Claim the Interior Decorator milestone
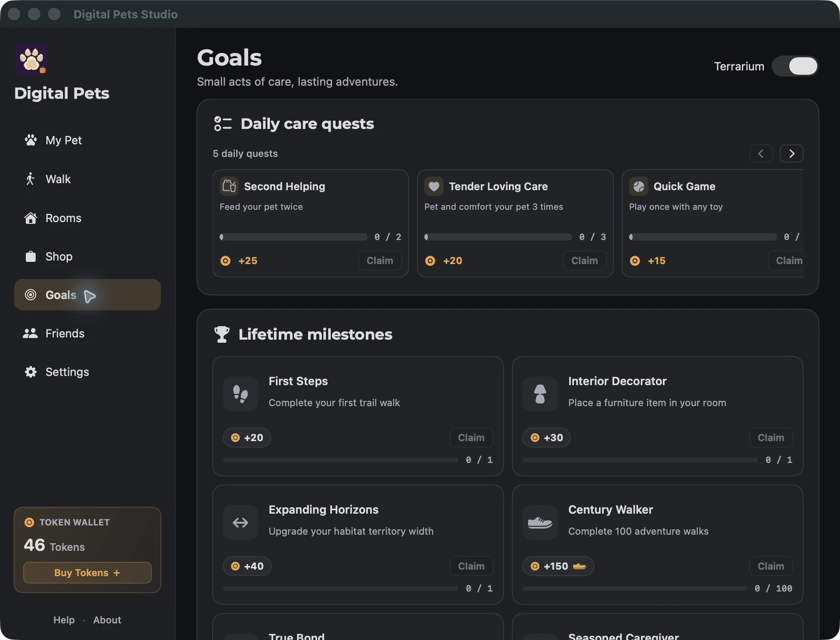Image resolution: width=840 pixels, height=640 pixels. (x=771, y=438)
